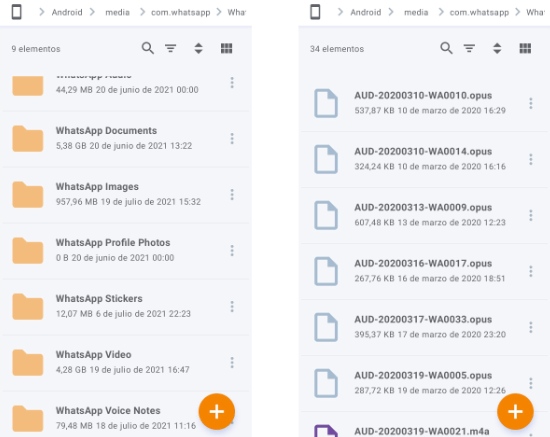Tap file icon of AUD-20200313-WA0009.opus
Image resolution: width=550 pixels, height=437 pixels.
[x=326, y=215]
